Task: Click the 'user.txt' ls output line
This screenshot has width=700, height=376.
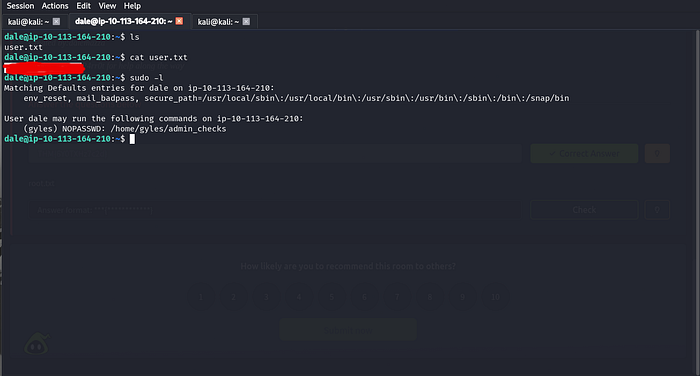Action: (23, 47)
